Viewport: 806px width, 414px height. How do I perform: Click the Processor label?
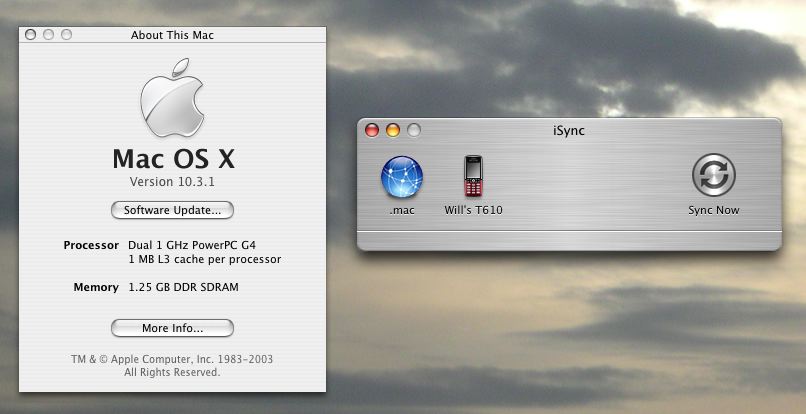pyautogui.click(x=91, y=245)
